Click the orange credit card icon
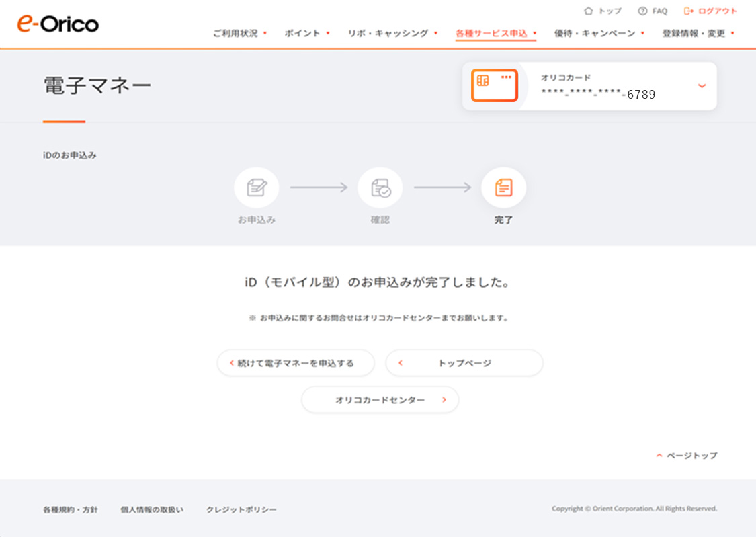The height and width of the screenshot is (537, 756). point(494,85)
